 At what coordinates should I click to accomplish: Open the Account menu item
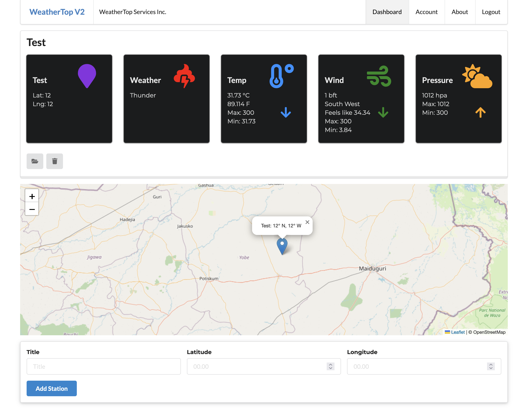(x=426, y=12)
